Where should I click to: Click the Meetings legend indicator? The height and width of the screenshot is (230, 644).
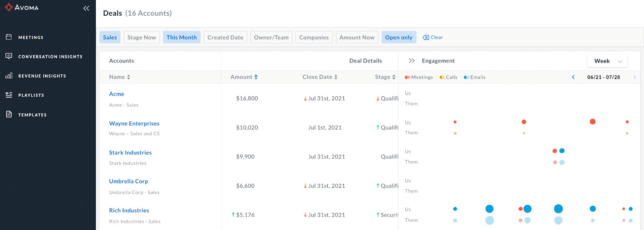point(407,77)
